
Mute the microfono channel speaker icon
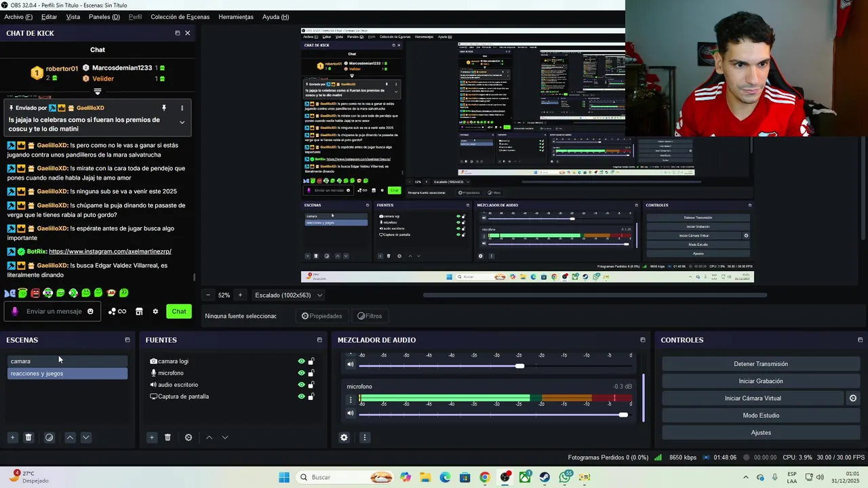(351, 413)
